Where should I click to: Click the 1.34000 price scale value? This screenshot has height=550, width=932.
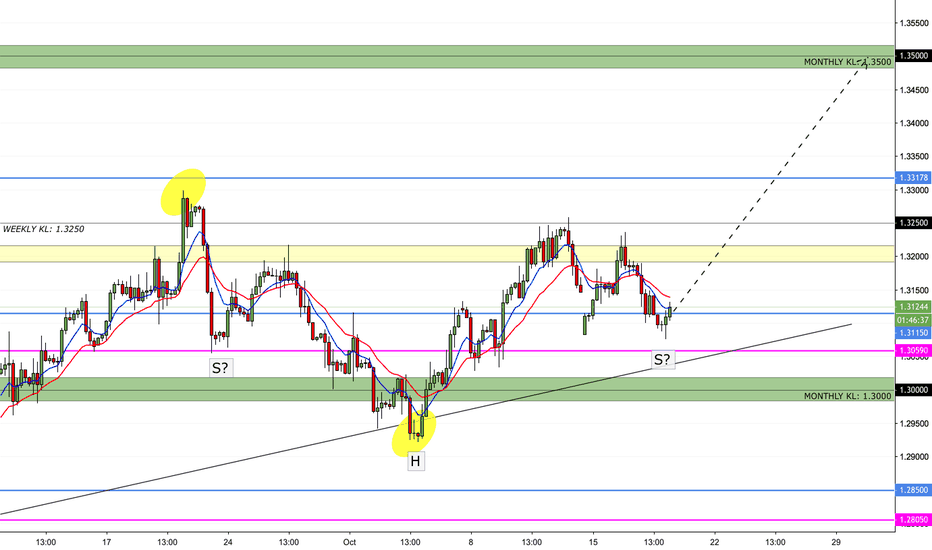pos(914,124)
